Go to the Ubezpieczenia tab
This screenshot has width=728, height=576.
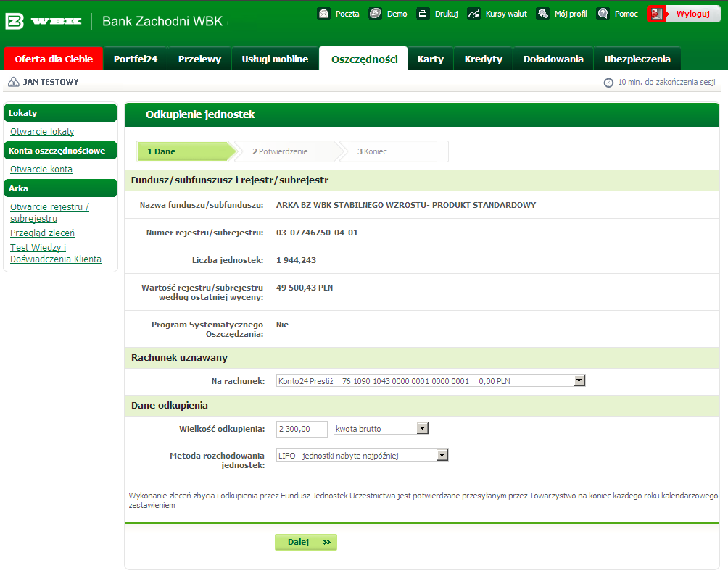637,59
